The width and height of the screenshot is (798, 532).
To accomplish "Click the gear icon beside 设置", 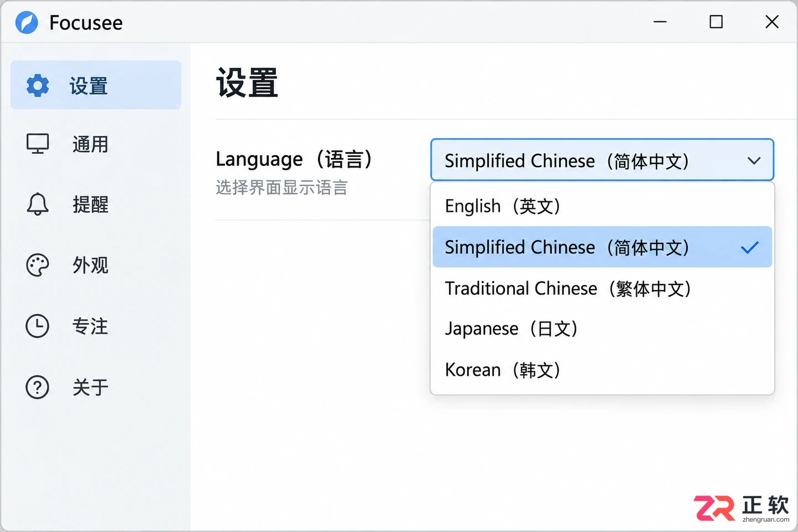I will (38, 86).
